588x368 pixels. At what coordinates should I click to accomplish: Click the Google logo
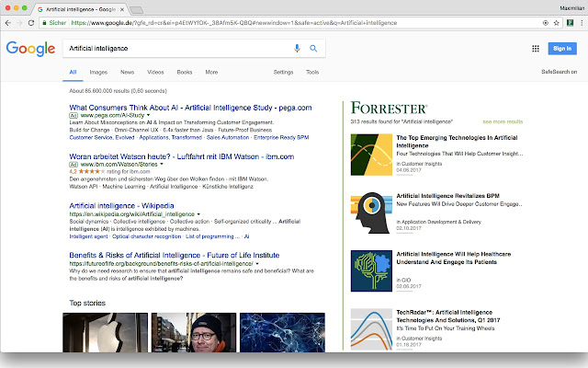(x=30, y=49)
